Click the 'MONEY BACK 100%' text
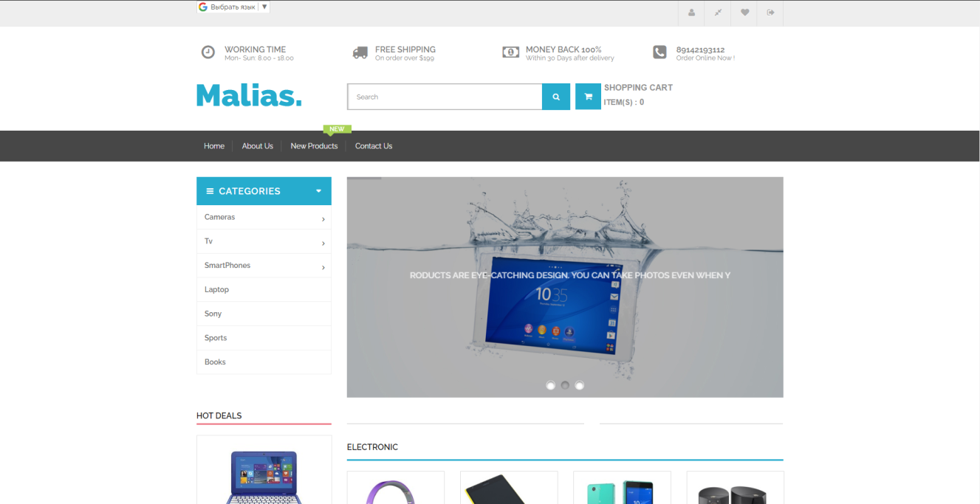The width and height of the screenshot is (980, 504). (563, 49)
